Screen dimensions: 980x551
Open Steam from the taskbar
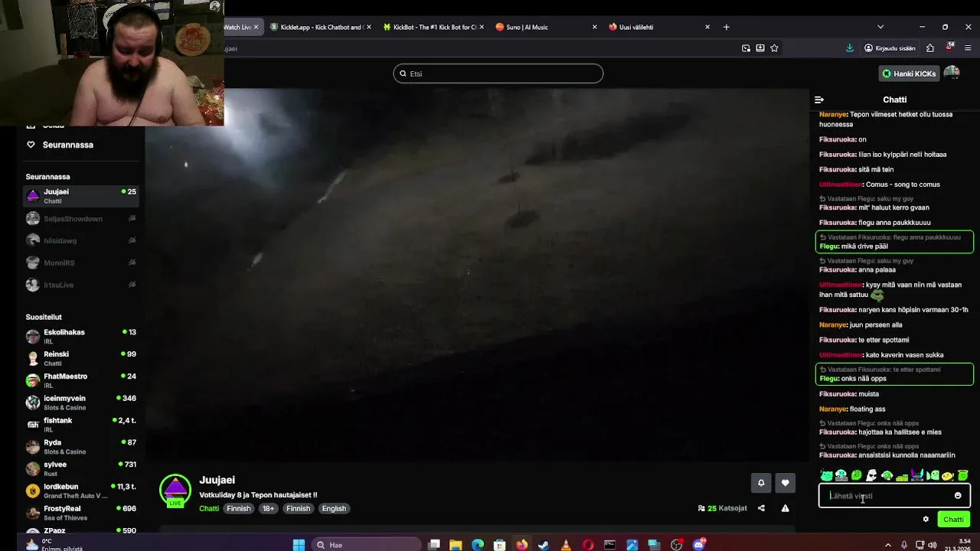pos(544,545)
